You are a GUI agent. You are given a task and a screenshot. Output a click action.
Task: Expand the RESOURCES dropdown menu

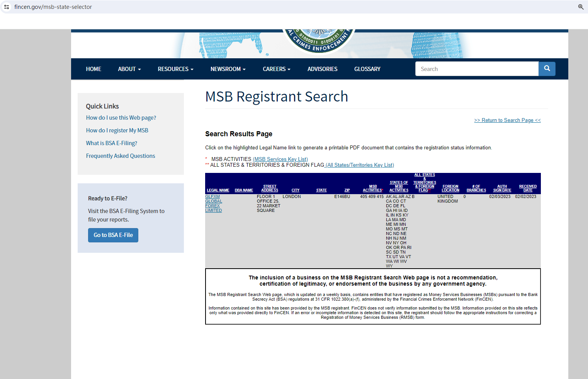click(175, 69)
